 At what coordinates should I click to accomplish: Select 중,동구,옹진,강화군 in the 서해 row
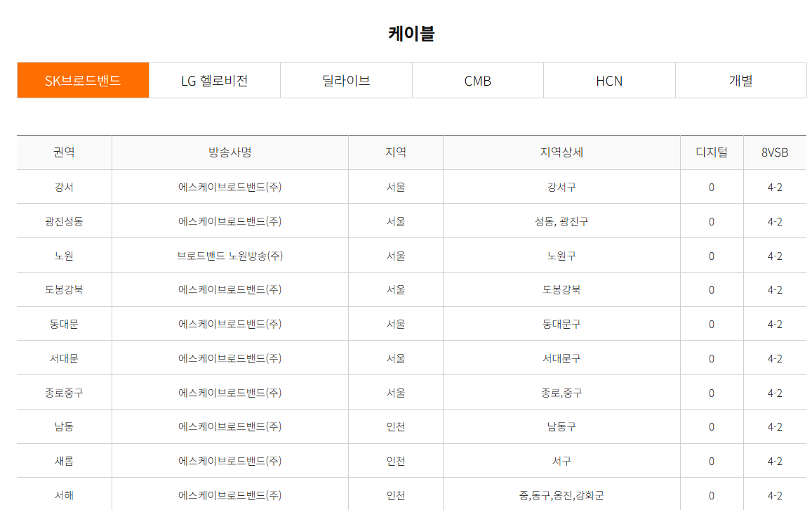pyautogui.click(x=561, y=495)
